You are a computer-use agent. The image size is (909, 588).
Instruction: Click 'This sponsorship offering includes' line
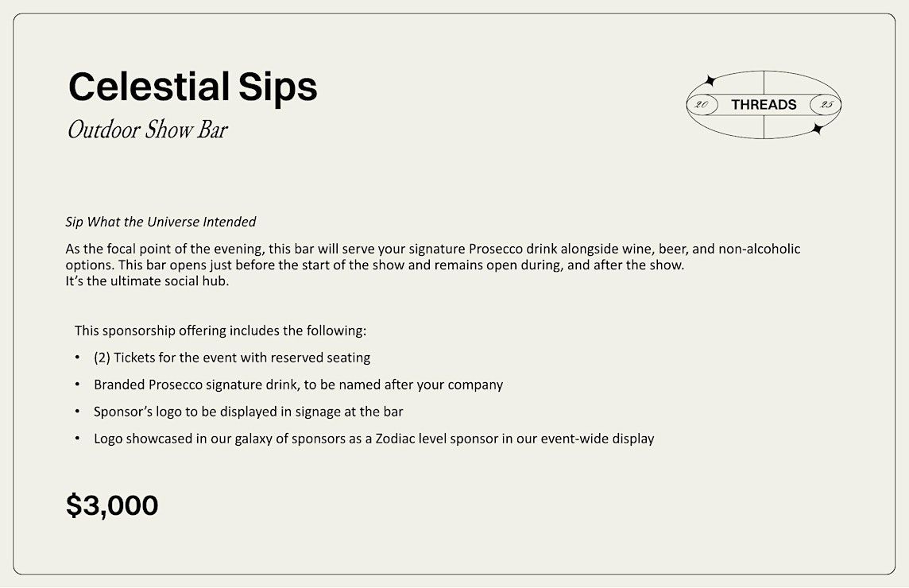[220, 331]
